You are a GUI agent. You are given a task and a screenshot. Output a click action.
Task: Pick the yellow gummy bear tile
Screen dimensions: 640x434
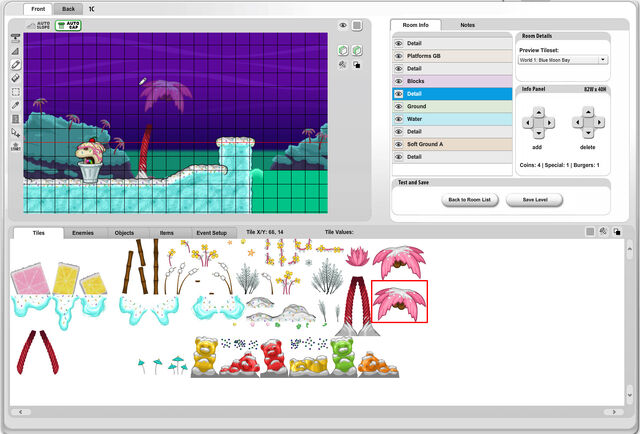coord(205,356)
